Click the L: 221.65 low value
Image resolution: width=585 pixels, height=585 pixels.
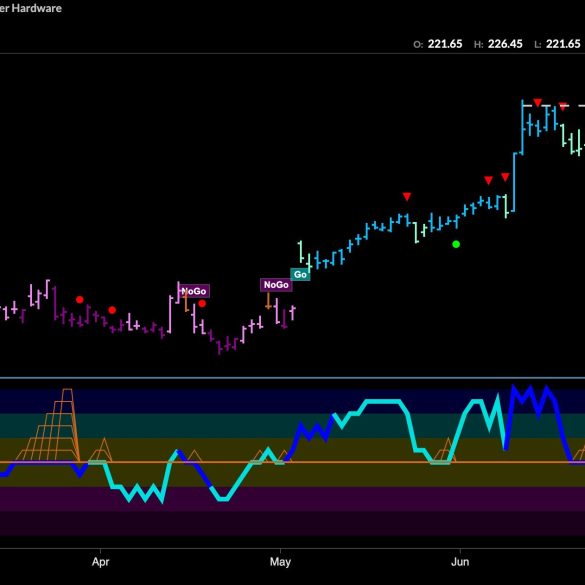tap(557, 44)
